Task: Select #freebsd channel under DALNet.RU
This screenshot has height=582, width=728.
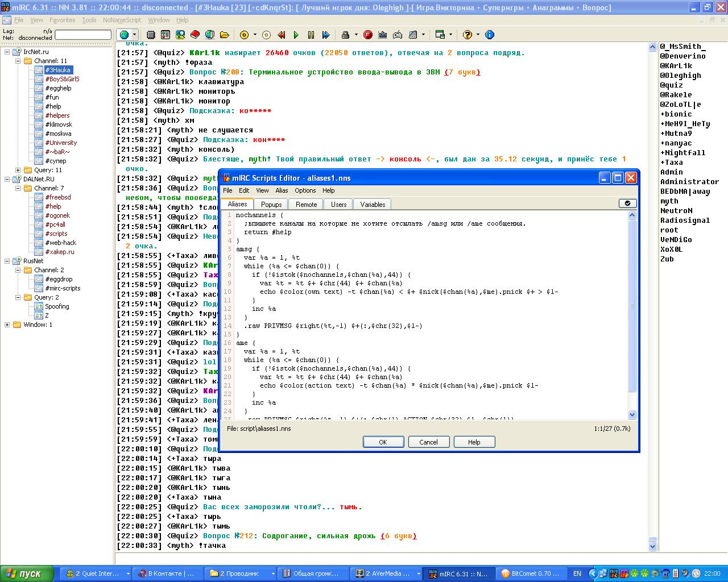Action: point(58,197)
